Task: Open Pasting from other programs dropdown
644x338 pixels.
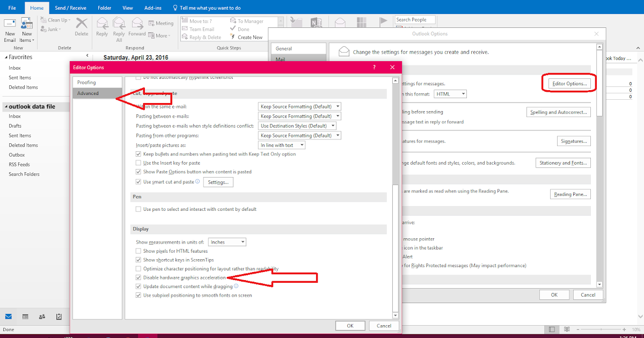Action: tap(299, 135)
